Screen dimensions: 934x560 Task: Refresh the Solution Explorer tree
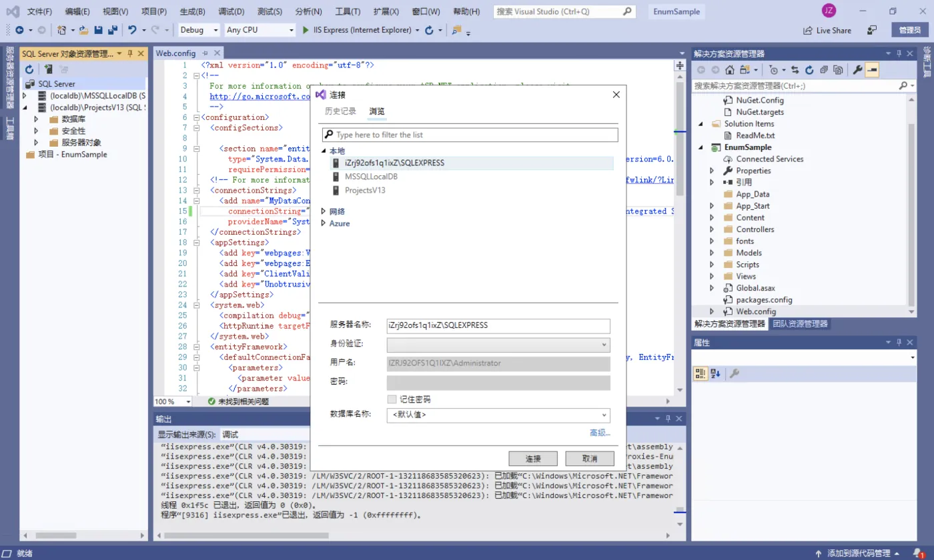(809, 69)
